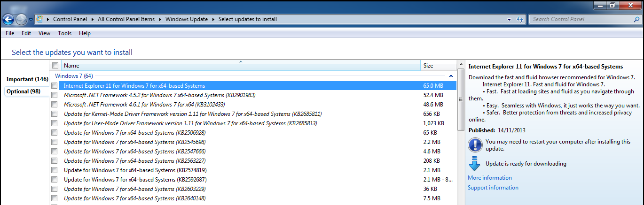Click the blue restart information icon

coord(475,144)
